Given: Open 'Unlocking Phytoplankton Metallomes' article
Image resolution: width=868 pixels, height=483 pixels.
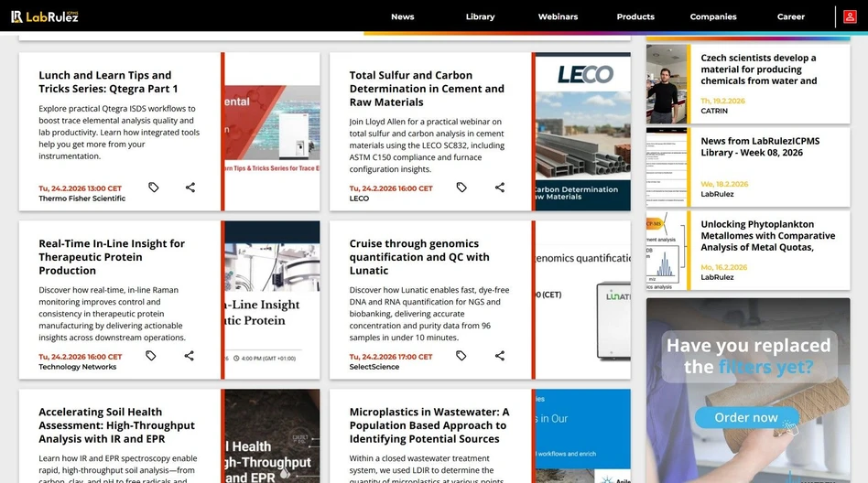Looking at the screenshot, I should 768,236.
